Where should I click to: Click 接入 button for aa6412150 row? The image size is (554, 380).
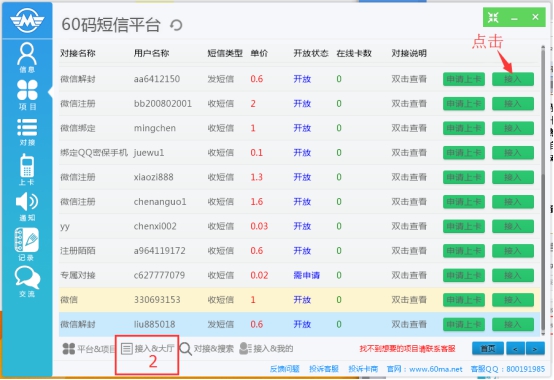click(x=513, y=79)
